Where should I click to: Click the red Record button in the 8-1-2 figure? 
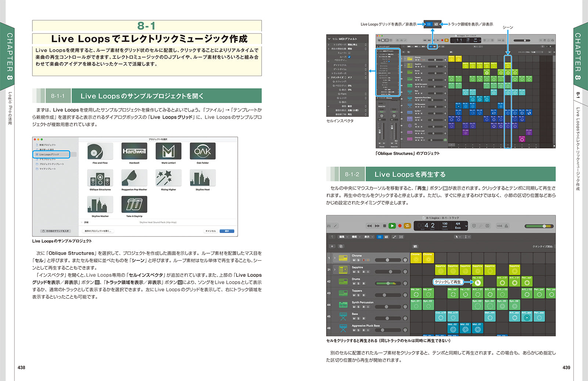(x=400, y=226)
